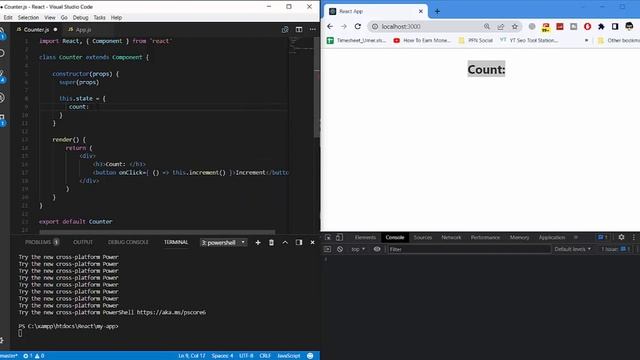
Task: Open the Sources tab in DevTools
Action: pyautogui.click(x=422, y=237)
